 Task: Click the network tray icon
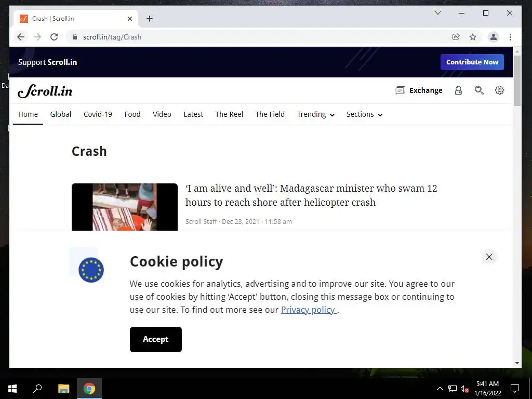[453, 389]
